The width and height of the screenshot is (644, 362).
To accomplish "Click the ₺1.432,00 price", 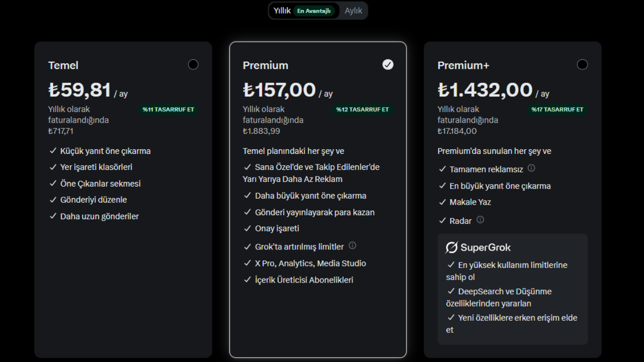I will tap(485, 90).
